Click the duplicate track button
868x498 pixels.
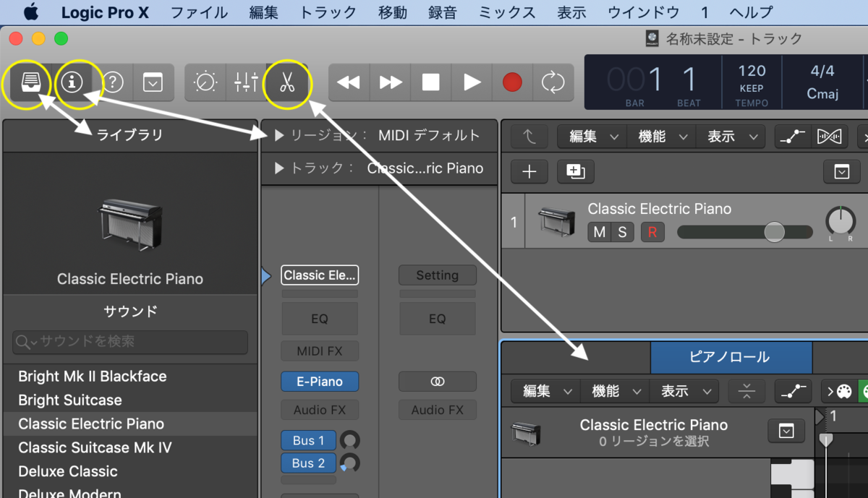[574, 171]
